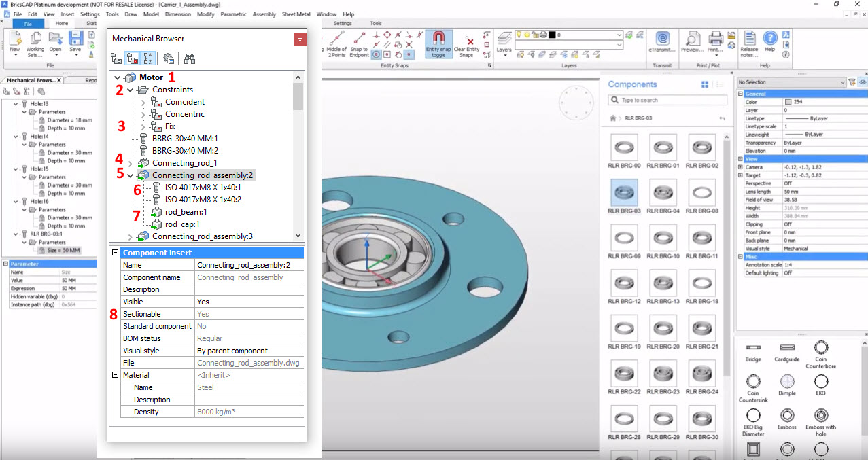
Task: Switch Components panel to grid view
Action: [x=705, y=84]
